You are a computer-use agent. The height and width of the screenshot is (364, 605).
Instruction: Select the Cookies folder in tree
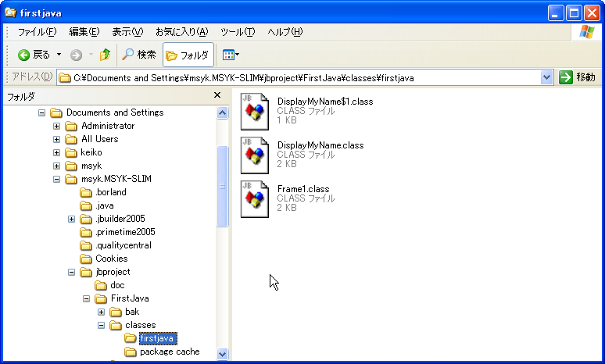coord(111,259)
